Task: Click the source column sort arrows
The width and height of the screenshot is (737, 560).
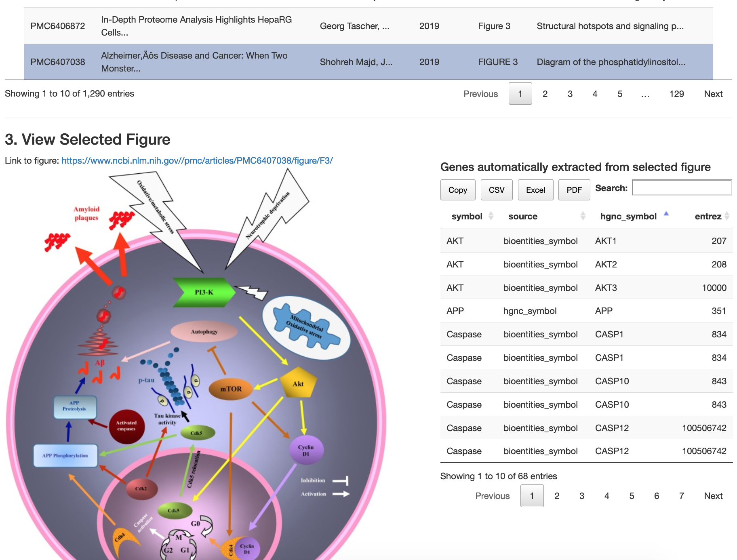Action: pos(583,216)
